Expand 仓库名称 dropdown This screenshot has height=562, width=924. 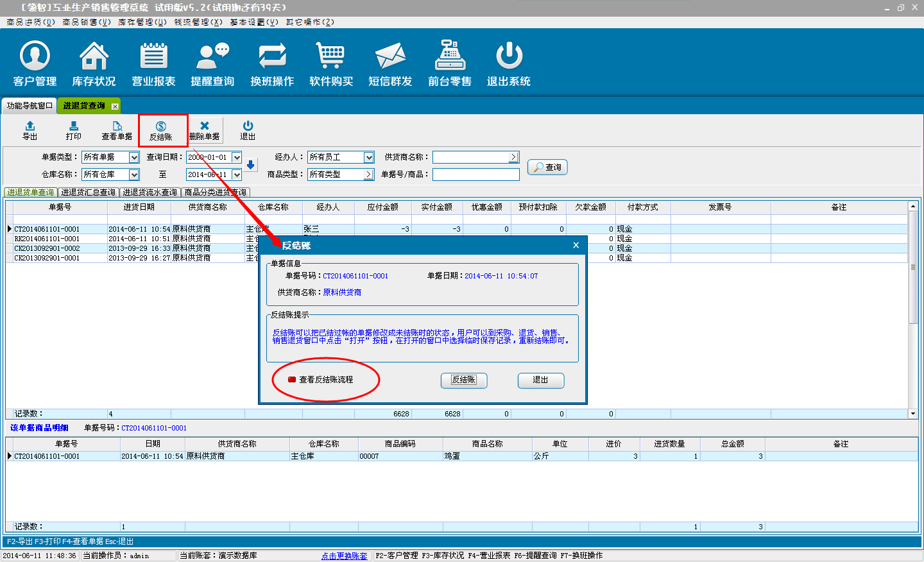pyautogui.click(x=134, y=175)
